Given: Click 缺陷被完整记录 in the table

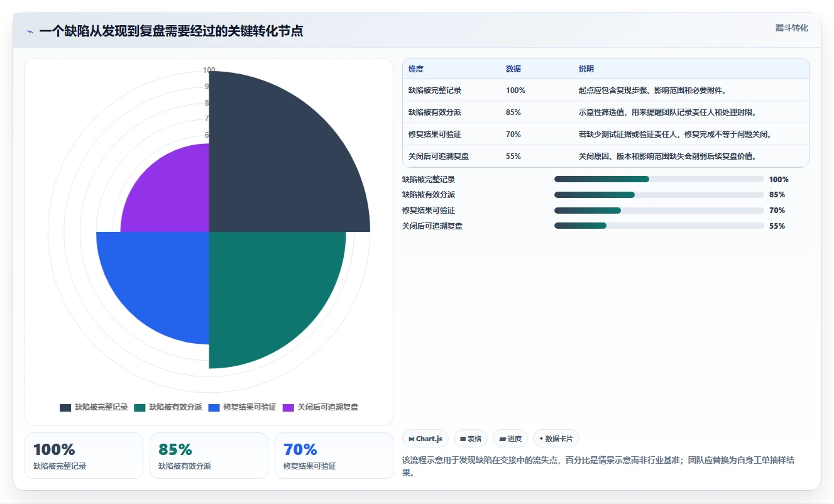Looking at the screenshot, I should click(435, 90).
